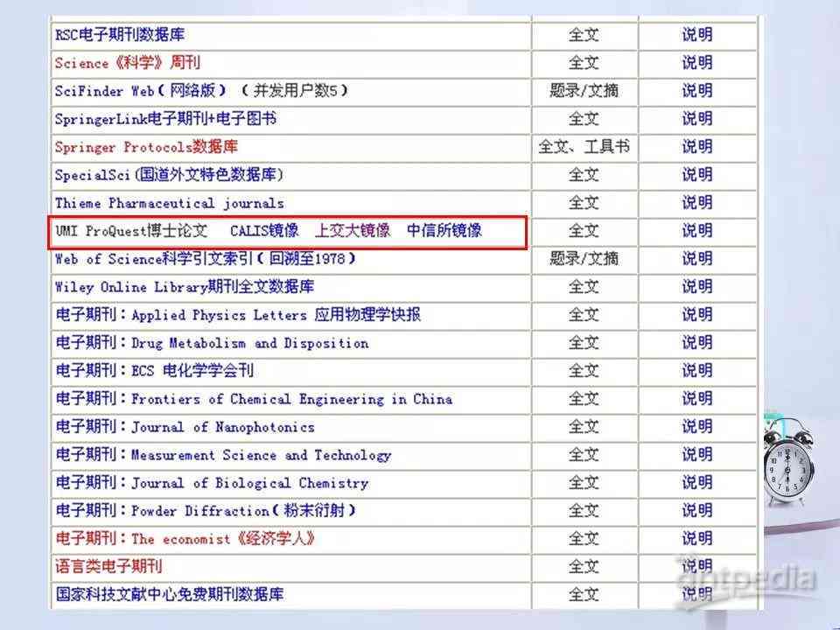The height and width of the screenshot is (630, 840).
Task: Select 全文 cell in RSC电子期刊数据库 row
Action: coord(584,35)
